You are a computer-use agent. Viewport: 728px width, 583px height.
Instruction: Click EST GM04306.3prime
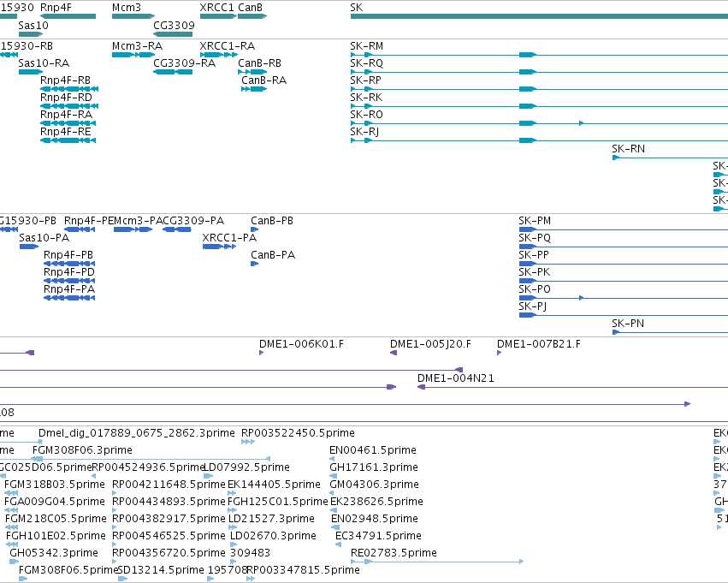point(333,493)
